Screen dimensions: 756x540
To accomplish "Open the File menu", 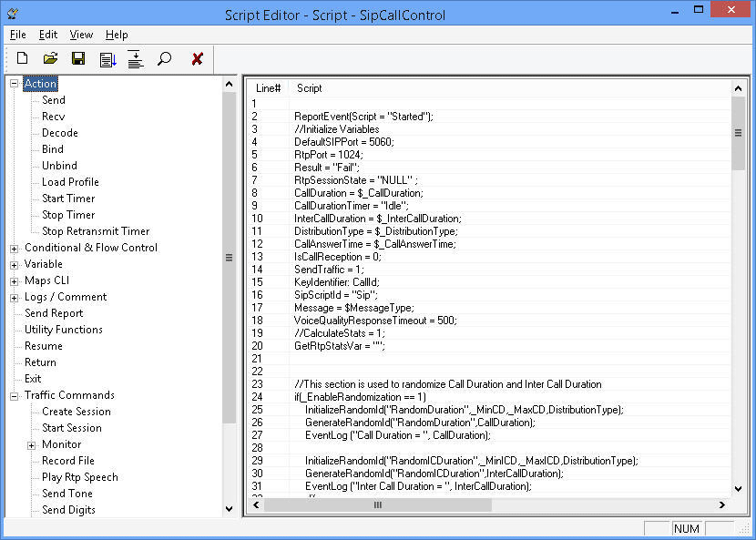I will coord(18,35).
